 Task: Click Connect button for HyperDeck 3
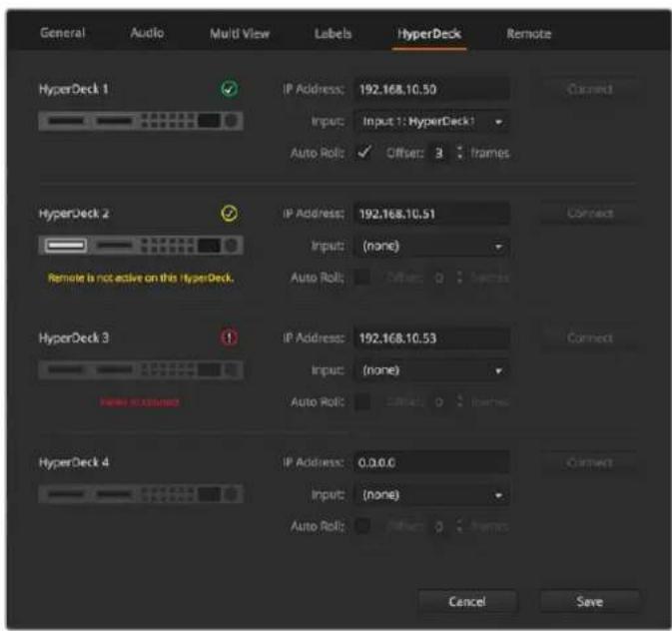click(590, 337)
